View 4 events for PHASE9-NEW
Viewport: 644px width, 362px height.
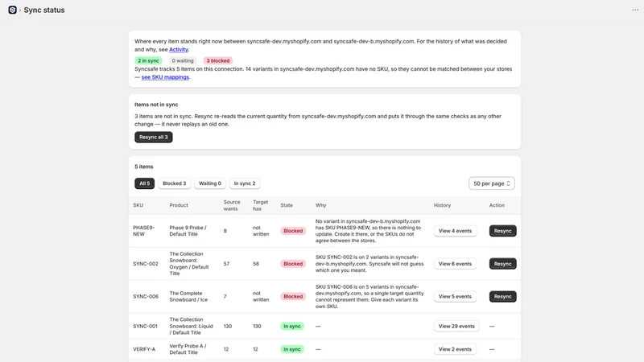click(455, 231)
